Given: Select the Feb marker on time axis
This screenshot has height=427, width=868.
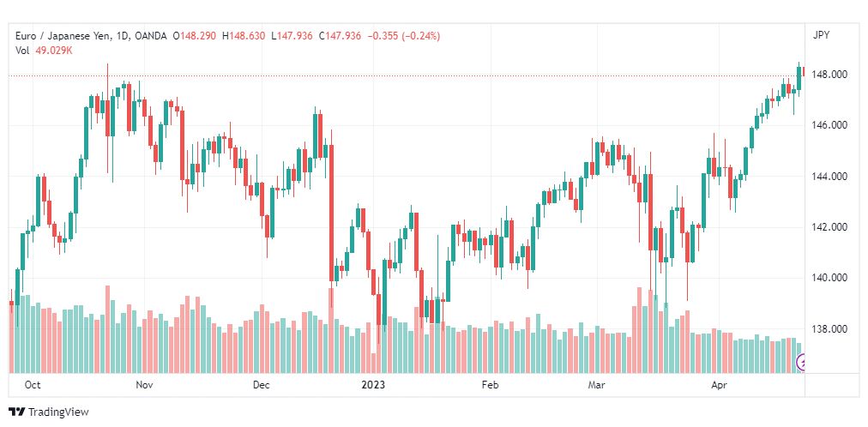Looking at the screenshot, I should (491, 385).
